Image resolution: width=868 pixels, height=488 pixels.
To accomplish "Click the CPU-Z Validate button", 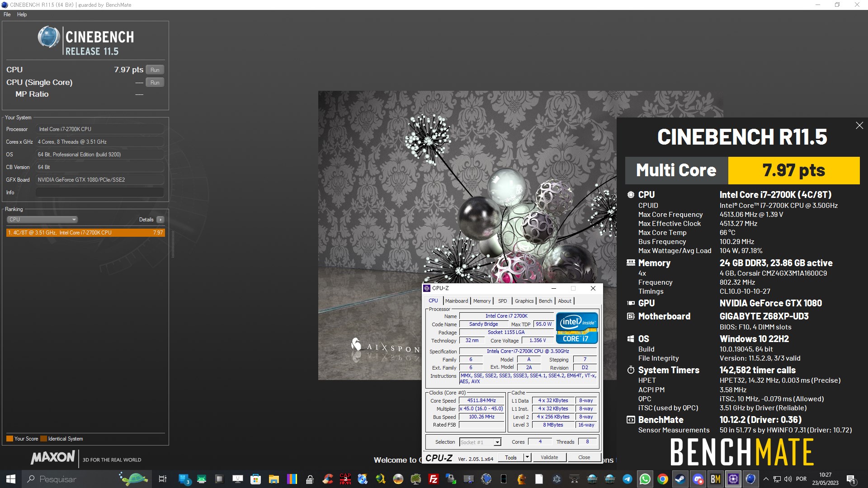I will [x=549, y=457].
